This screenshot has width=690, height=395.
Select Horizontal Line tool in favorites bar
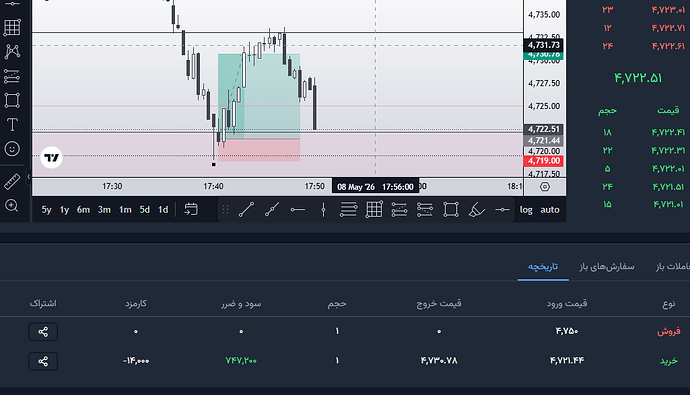click(502, 210)
